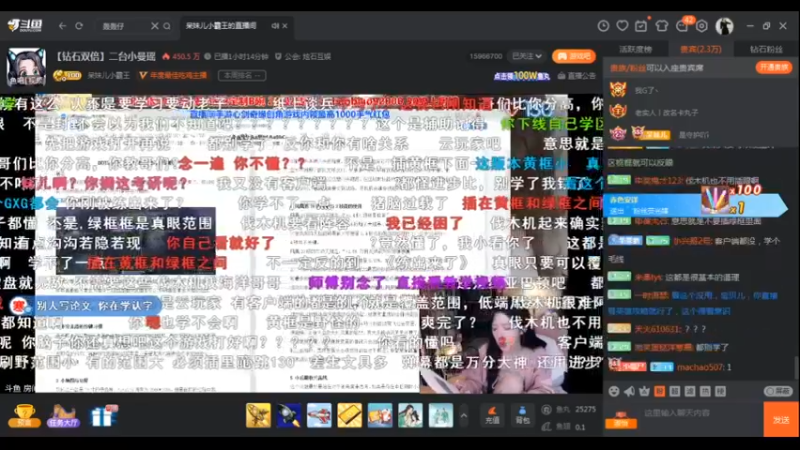Viewport: 800px width, 450px height.
Task: Click the trophy 竞猜 icon
Action: coord(24,415)
